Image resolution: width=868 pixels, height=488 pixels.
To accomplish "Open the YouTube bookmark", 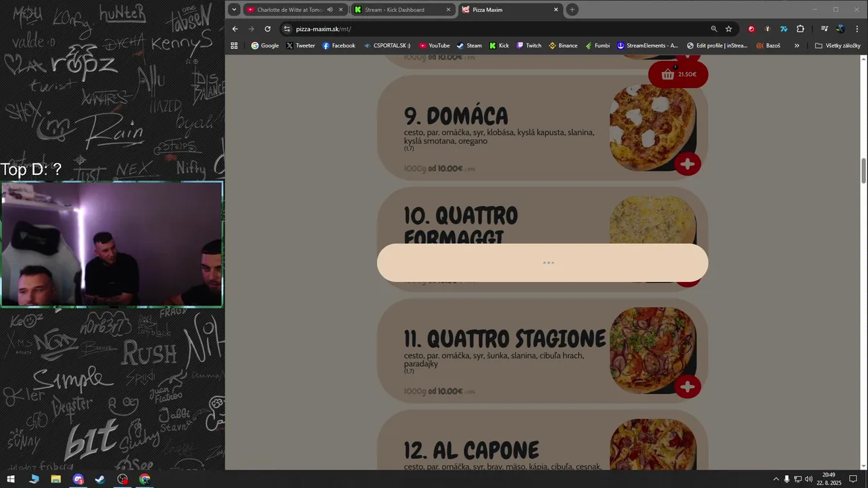I will tap(434, 45).
